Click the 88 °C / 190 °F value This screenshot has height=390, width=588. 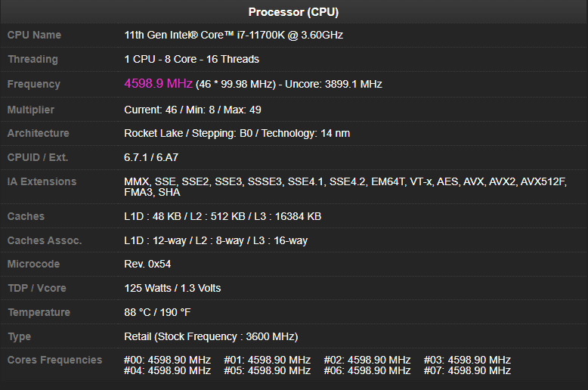(157, 312)
